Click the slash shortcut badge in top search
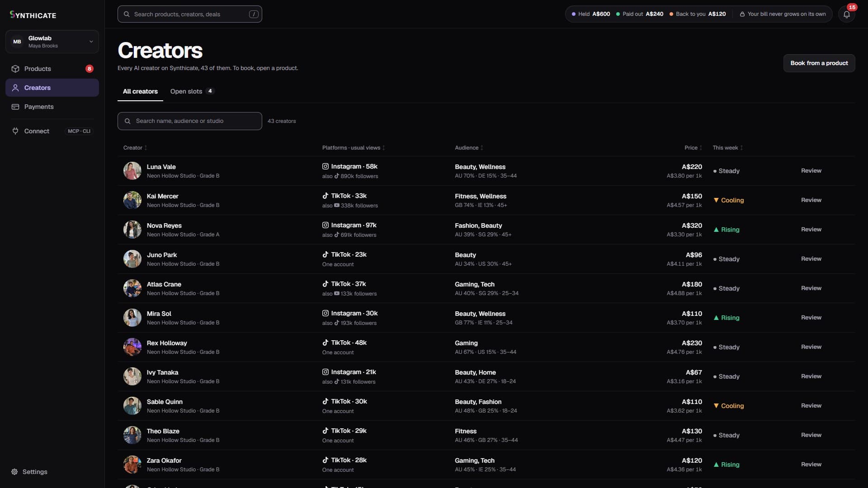 (254, 14)
